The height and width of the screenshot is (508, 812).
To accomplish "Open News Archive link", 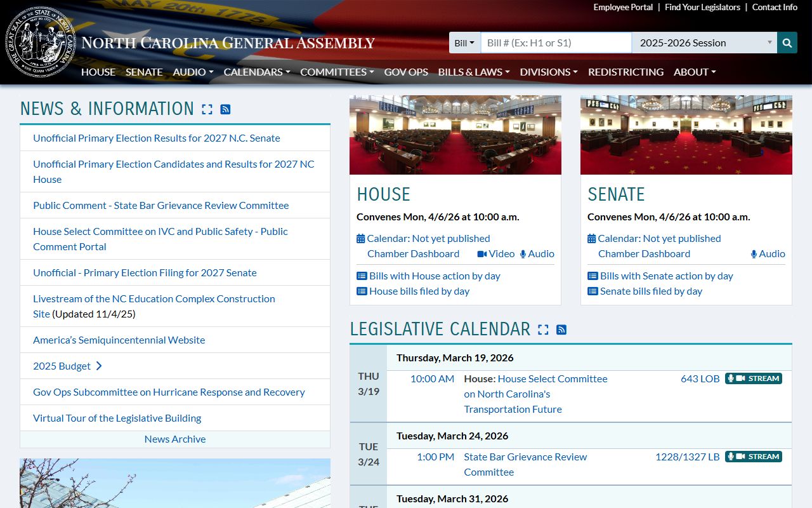I will pos(175,439).
